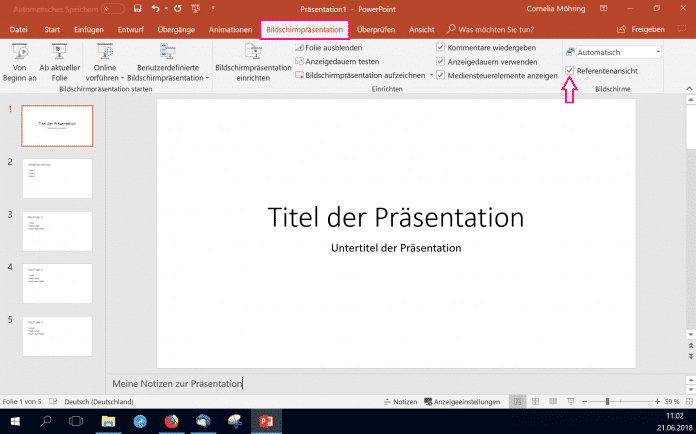Disable Mediensteuerelemente anzeigen checkbox
The image size is (696, 434).
pyautogui.click(x=442, y=75)
